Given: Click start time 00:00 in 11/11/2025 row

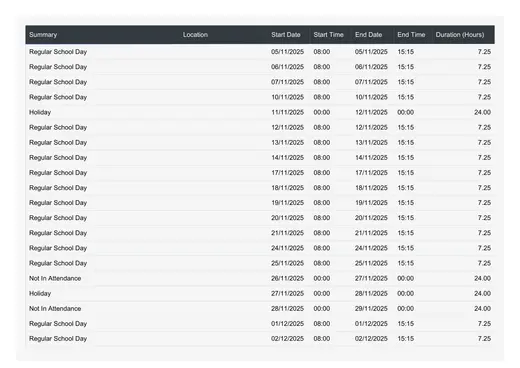Looking at the screenshot, I should tap(322, 112).
